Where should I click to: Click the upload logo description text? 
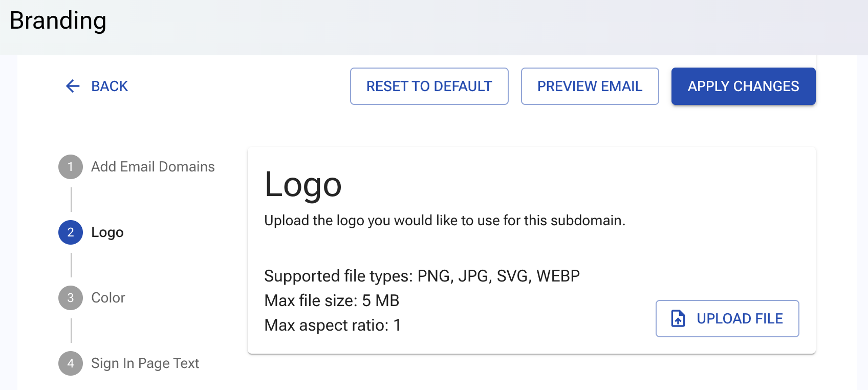click(445, 221)
